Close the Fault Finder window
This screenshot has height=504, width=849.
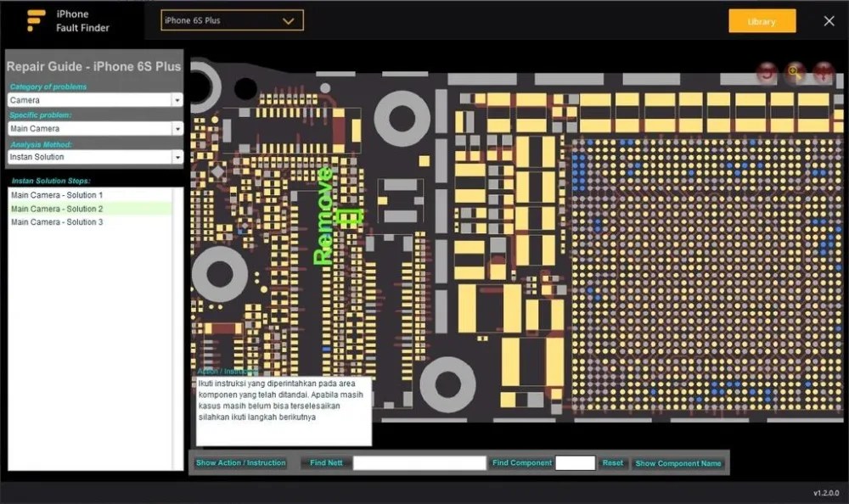[x=829, y=21]
